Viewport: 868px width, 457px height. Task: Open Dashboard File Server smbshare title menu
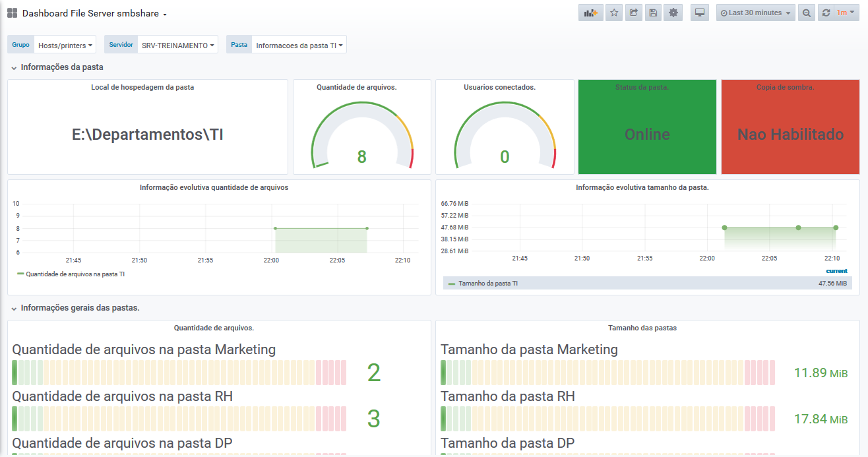pos(94,13)
